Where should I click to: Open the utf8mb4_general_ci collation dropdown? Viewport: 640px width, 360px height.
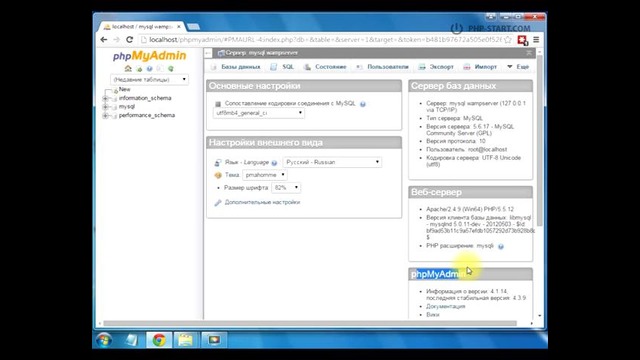tap(259, 113)
